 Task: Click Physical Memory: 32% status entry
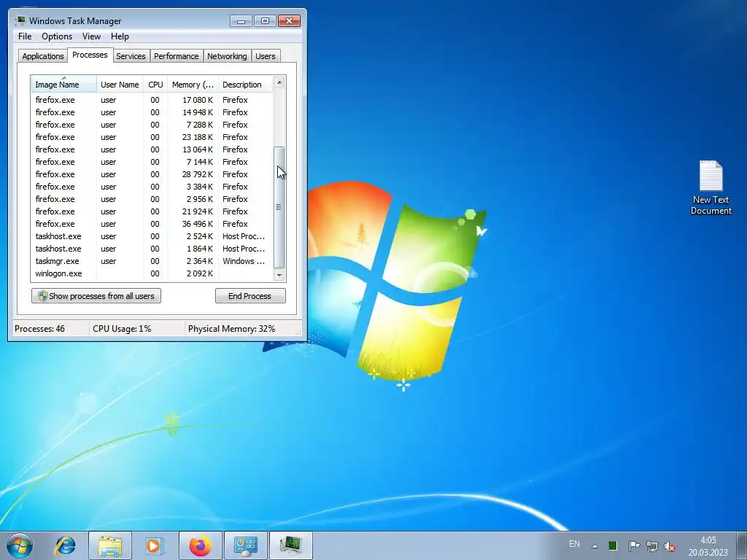[x=231, y=329]
